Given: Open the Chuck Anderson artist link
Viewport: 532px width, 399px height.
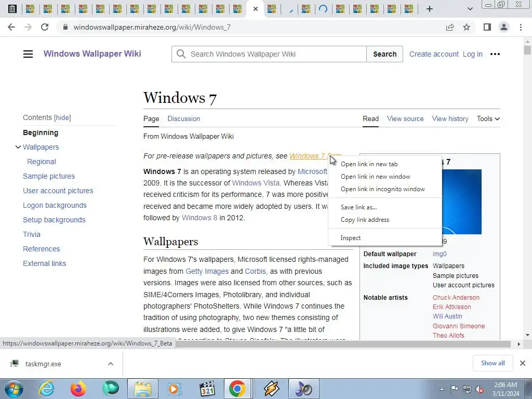Looking at the screenshot, I should (456, 298).
